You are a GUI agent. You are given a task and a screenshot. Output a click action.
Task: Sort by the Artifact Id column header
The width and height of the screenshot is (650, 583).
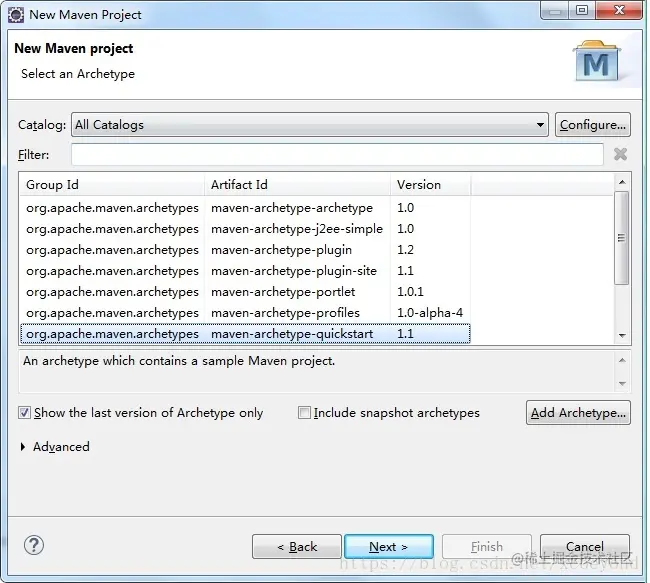coord(297,185)
